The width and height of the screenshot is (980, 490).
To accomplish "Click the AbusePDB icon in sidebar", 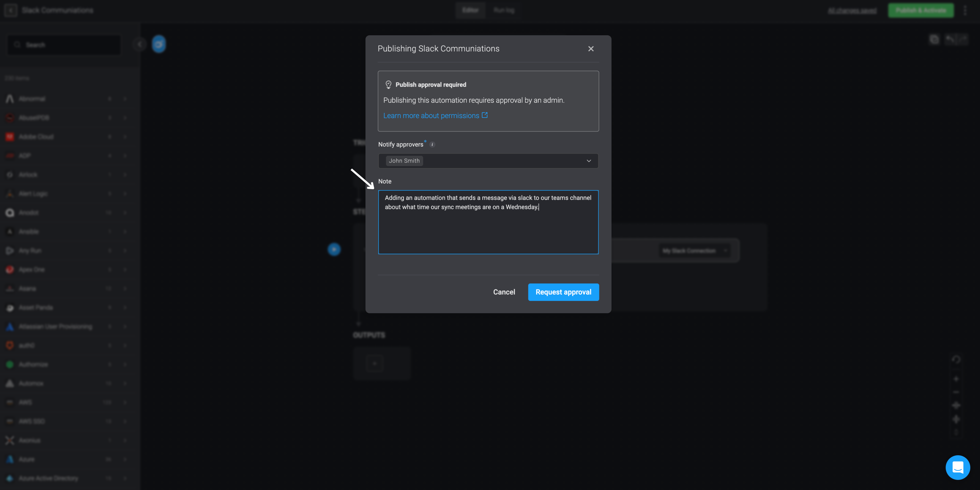I will [x=10, y=118].
